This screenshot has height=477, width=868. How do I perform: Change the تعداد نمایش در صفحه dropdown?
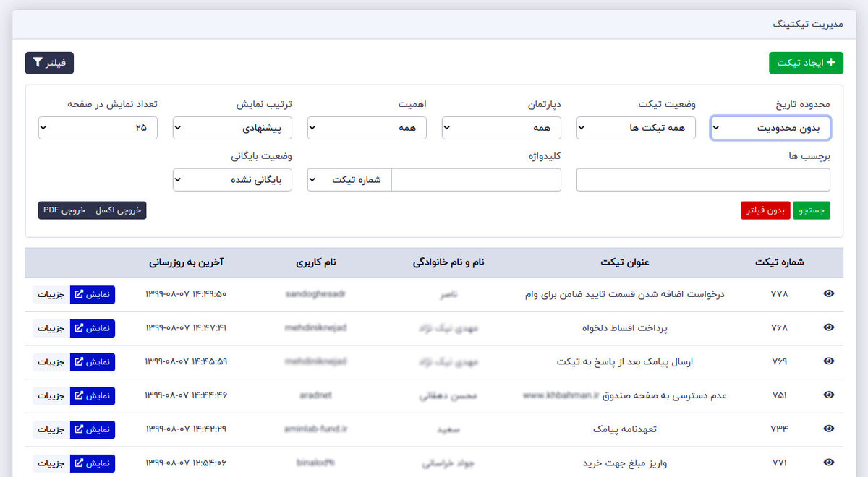98,128
